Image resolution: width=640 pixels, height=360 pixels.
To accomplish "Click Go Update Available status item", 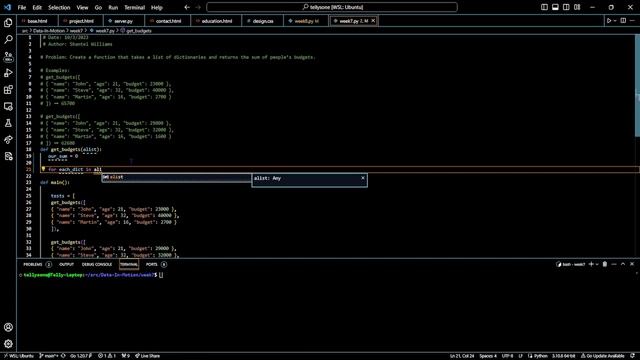I will click(602, 356).
